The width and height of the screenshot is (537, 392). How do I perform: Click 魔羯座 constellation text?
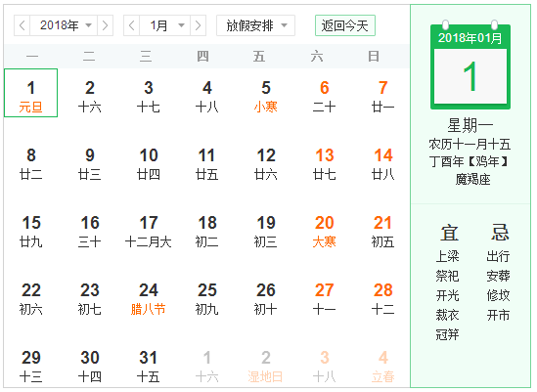click(472, 179)
